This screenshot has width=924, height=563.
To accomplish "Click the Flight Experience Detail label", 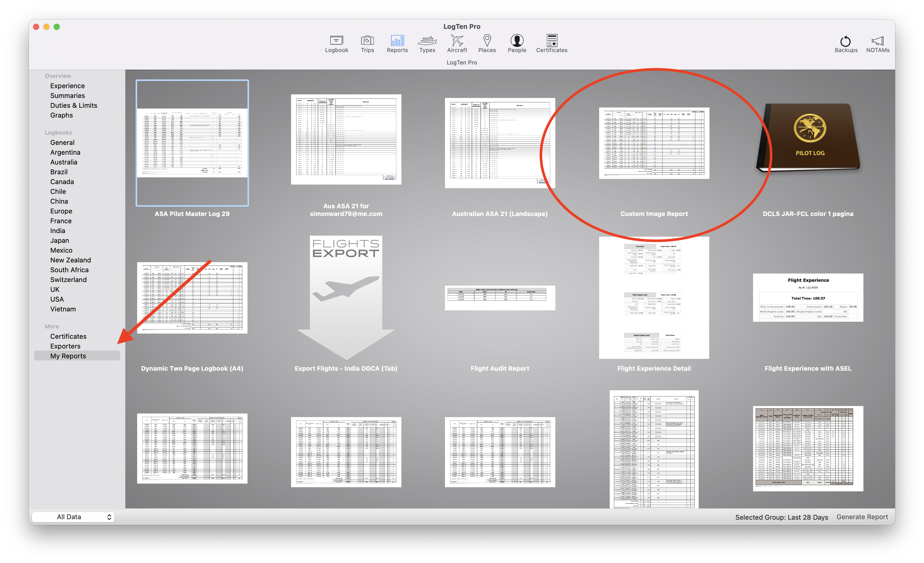I will coord(654,368).
